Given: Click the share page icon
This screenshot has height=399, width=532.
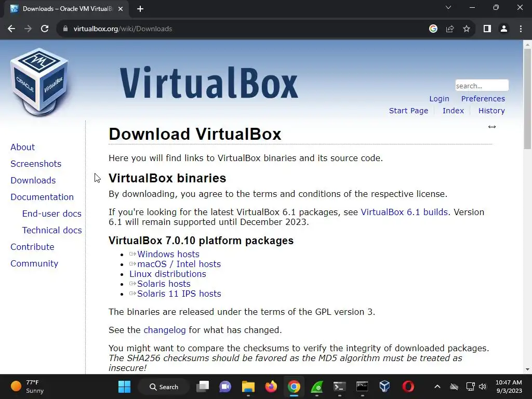Looking at the screenshot, I should point(450,29).
